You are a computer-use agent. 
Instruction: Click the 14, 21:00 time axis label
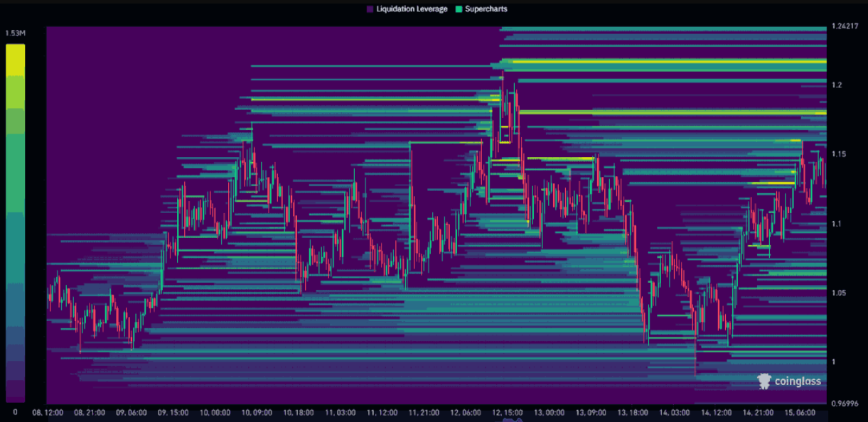coord(758,412)
